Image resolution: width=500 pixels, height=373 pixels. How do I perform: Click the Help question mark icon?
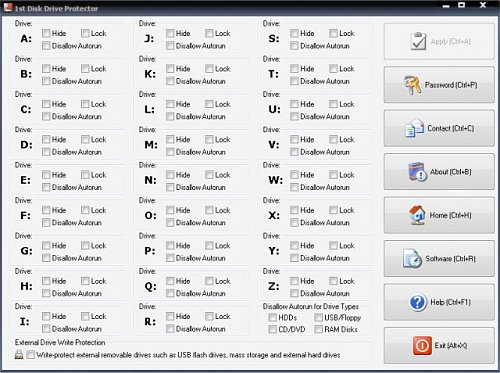point(417,302)
